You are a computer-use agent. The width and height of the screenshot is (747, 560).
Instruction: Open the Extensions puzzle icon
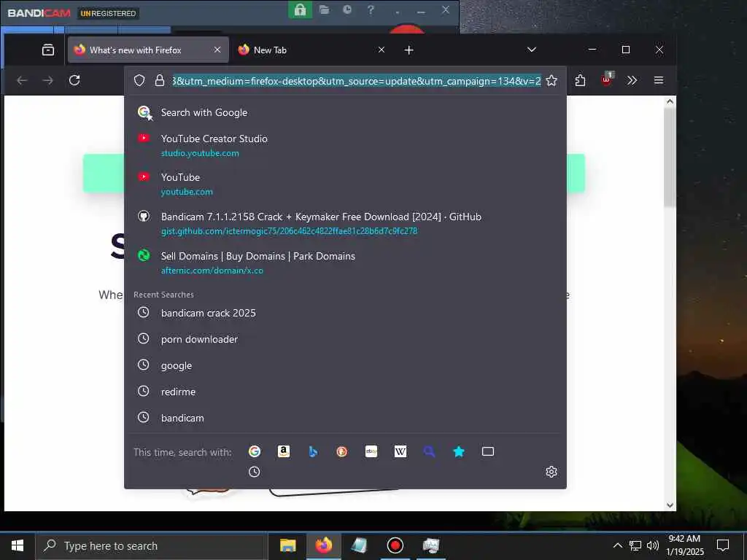tap(580, 80)
